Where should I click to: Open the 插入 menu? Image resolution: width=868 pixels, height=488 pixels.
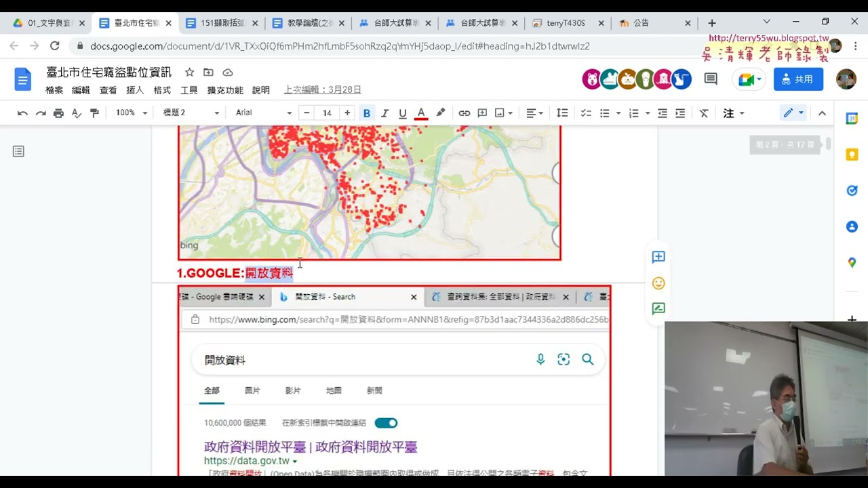pos(135,90)
